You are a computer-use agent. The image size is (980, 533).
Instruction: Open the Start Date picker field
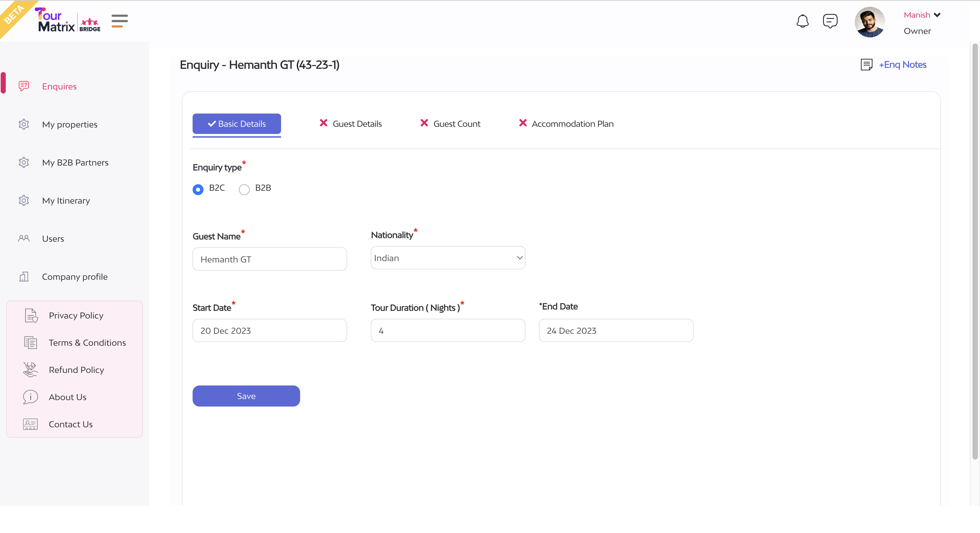point(269,330)
